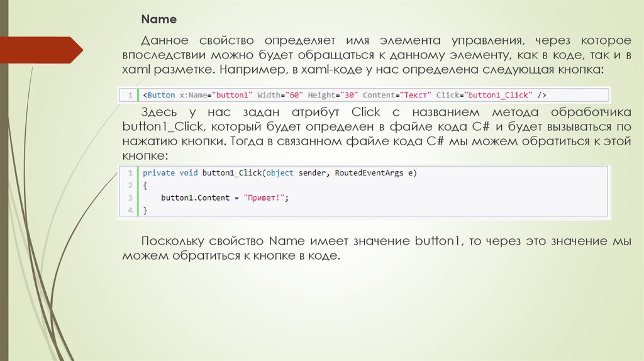The width and height of the screenshot is (644, 361).
Task: Click the word 'кнопке:' before C# code
Action: 145,155
